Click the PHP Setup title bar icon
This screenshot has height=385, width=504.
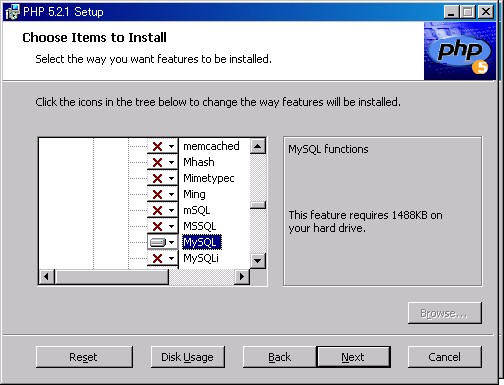tap(12, 12)
